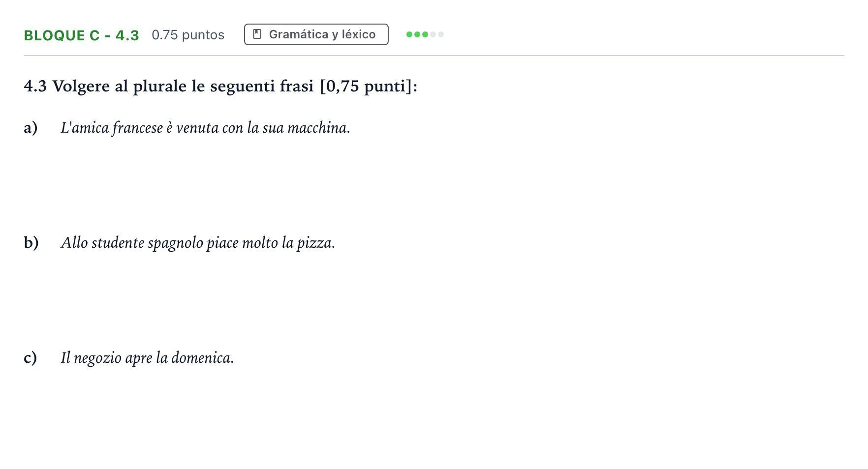Click the book icon in the category tag
This screenshot has height=469, width=868.
(x=257, y=34)
